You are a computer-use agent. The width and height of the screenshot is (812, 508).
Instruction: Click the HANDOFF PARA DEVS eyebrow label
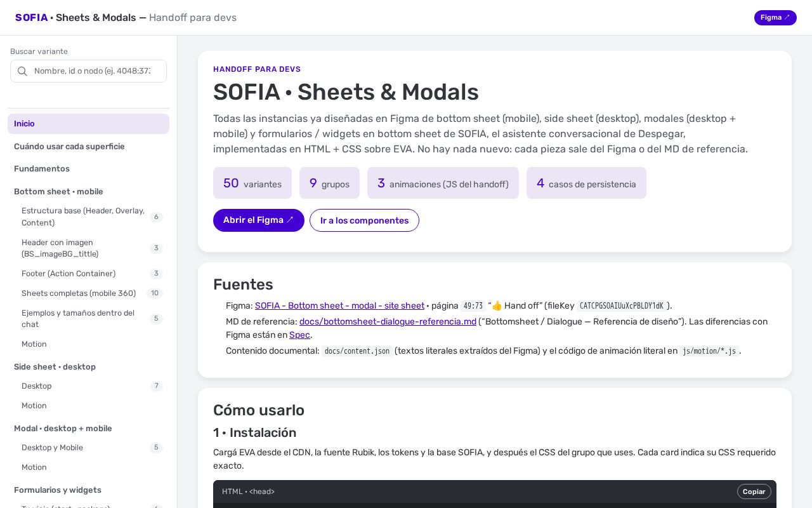[x=257, y=69]
